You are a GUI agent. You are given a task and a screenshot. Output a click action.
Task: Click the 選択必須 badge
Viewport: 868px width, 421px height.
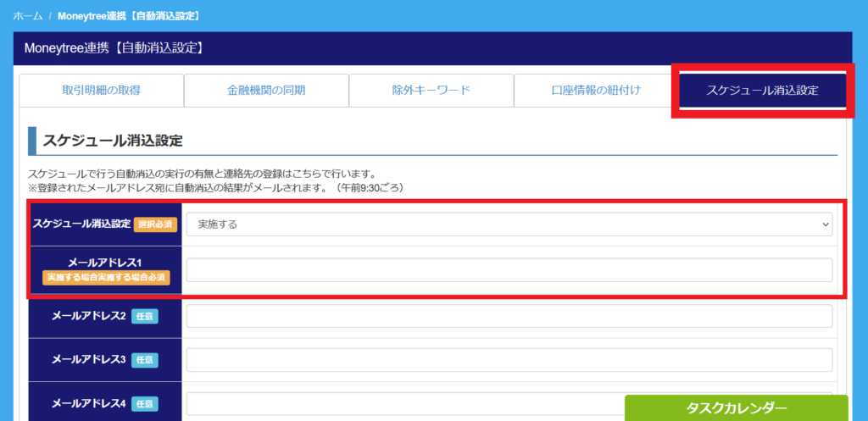[x=155, y=224]
